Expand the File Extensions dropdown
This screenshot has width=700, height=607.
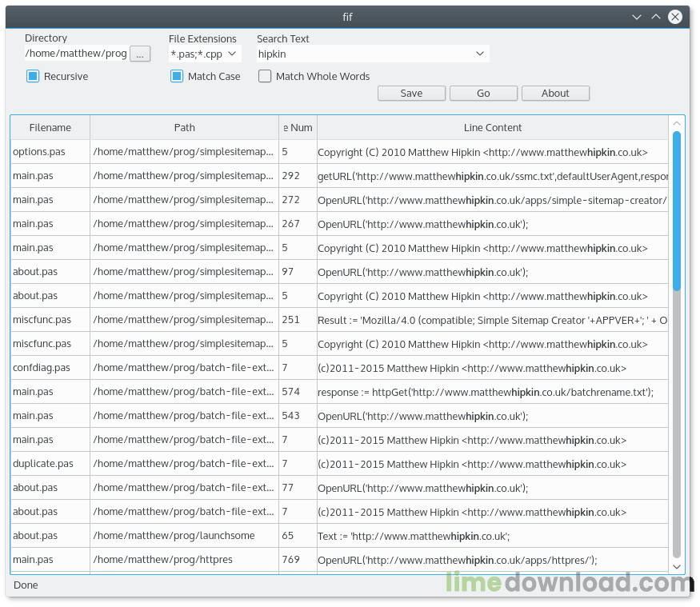tap(232, 54)
